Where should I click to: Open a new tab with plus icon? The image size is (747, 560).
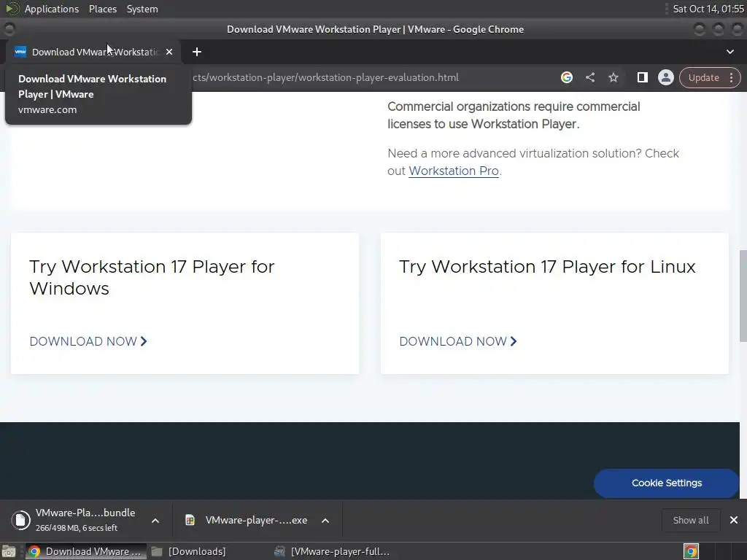coord(197,52)
